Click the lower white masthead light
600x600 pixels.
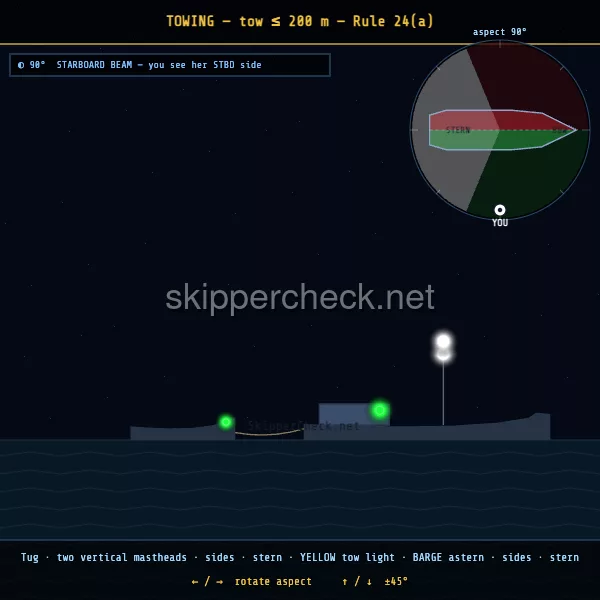[443, 355]
